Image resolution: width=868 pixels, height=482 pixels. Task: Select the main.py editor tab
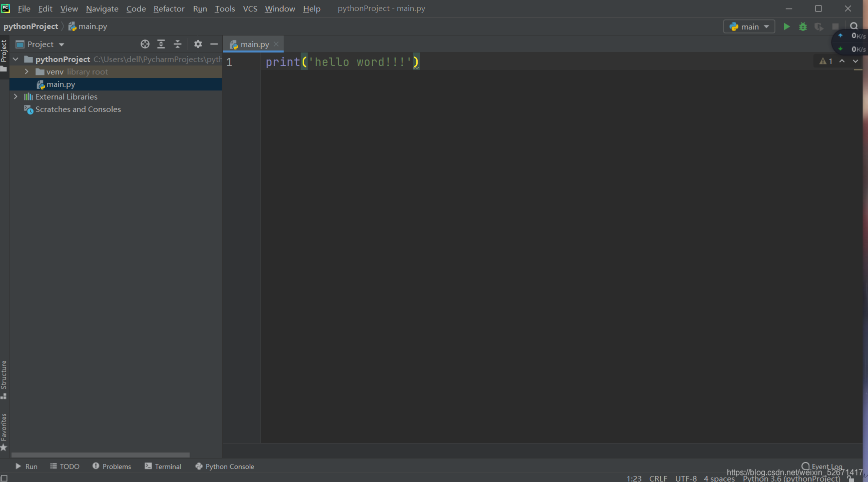point(253,44)
